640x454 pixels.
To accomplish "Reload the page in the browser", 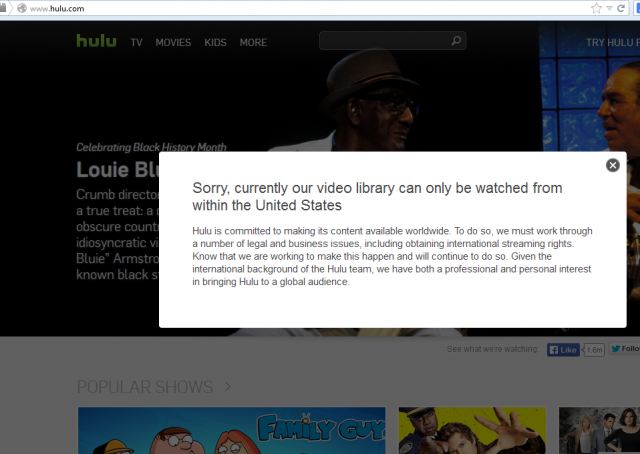I will coord(621,8).
